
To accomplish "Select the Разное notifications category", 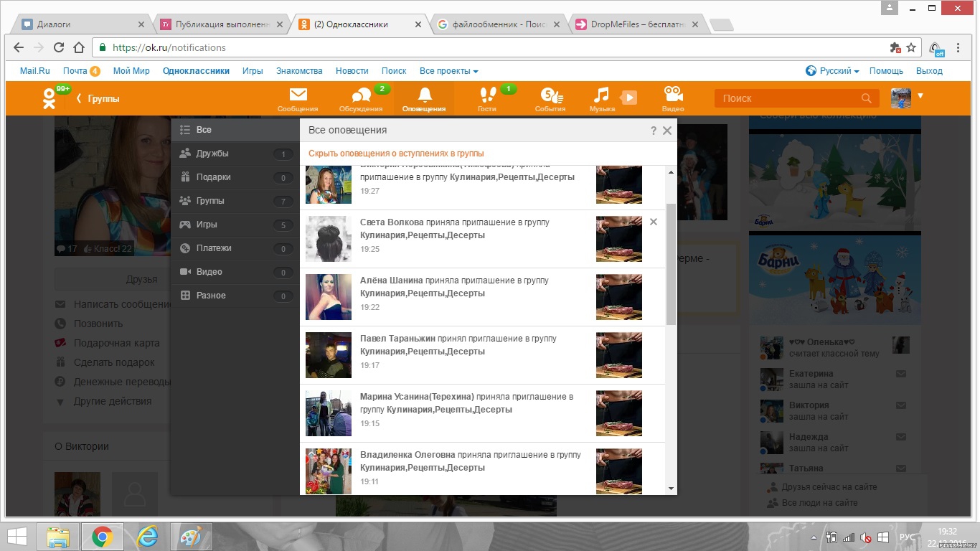I will point(235,296).
